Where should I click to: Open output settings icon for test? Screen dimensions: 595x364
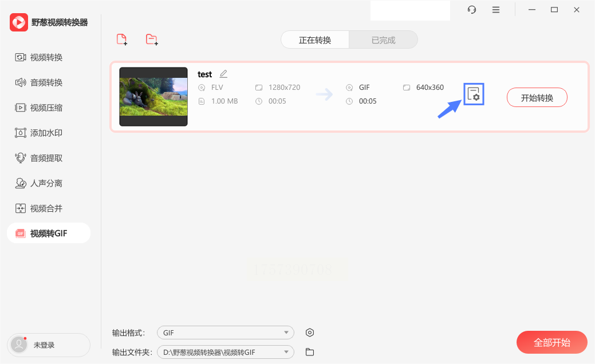(x=474, y=94)
